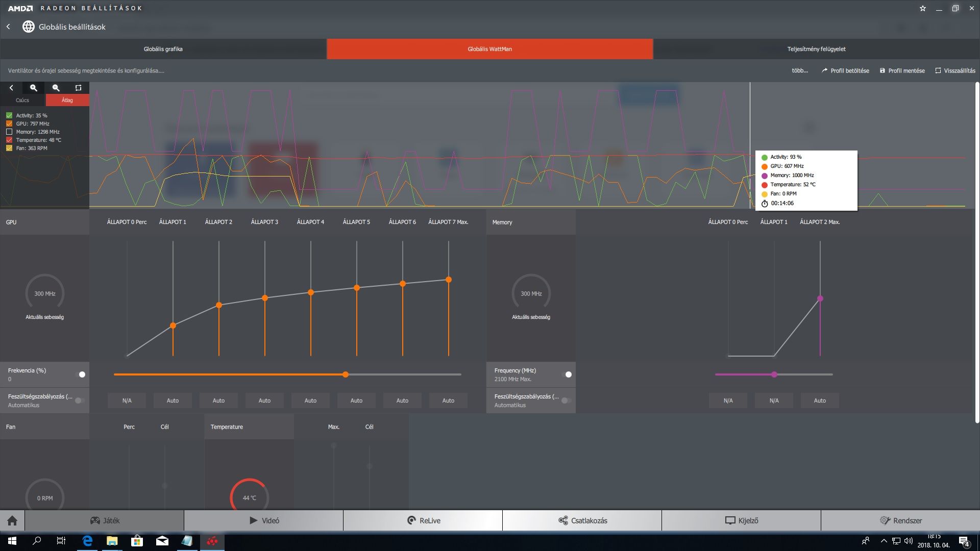Click GPU Állapot 4 curve point

(311, 292)
